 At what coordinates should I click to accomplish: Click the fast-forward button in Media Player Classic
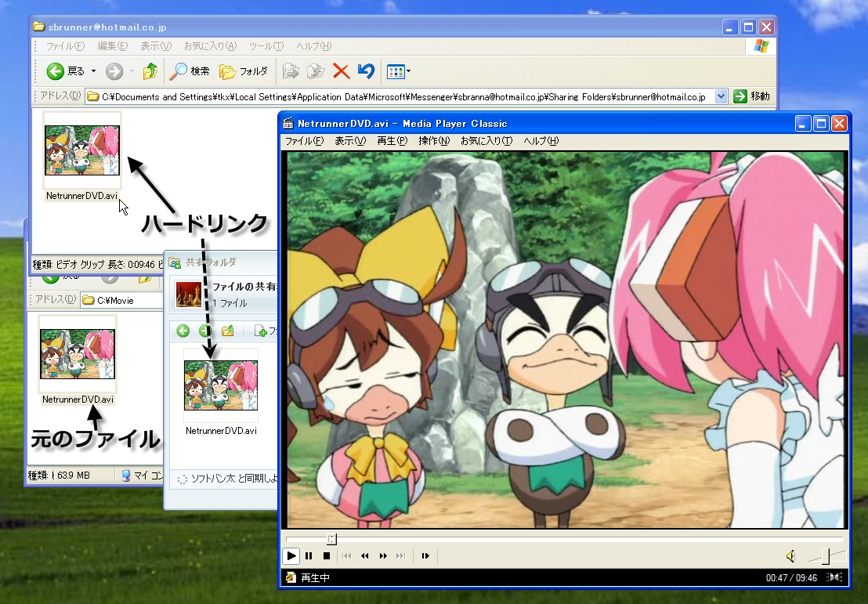383,556
